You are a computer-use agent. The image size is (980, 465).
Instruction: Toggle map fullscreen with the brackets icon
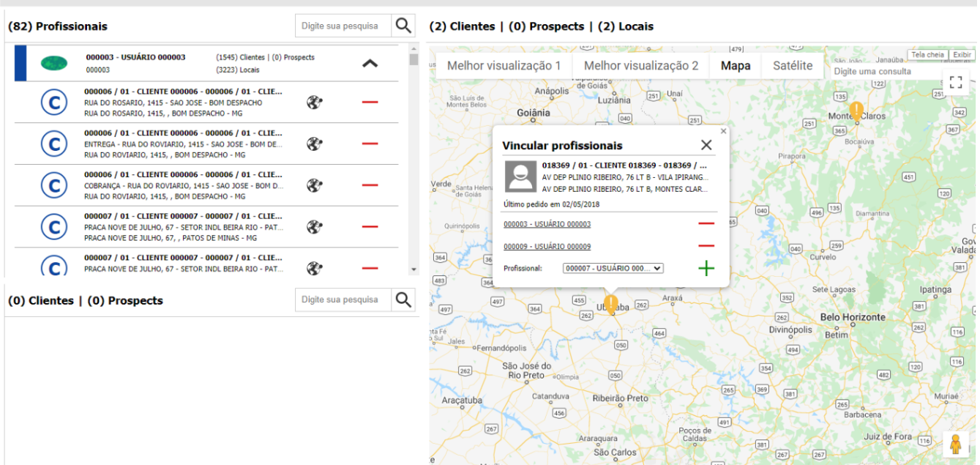click(x=956, y=82)
